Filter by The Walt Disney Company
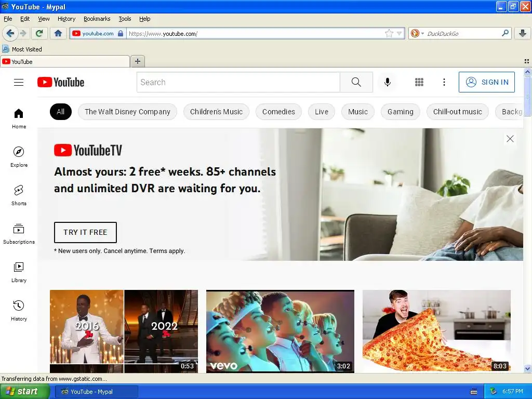This screenshot has height=399, width=532. point(127,112)
